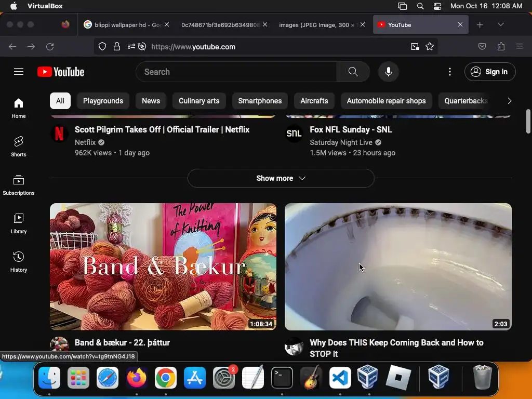Save page to Pocket
This screenshot has height=399, width=532.
482,46
